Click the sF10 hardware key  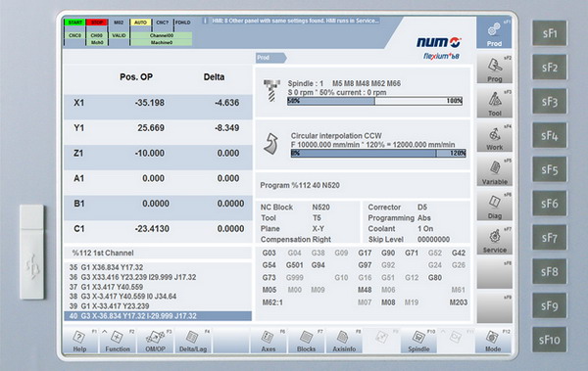pyautogui.click(x=550, y=340)
